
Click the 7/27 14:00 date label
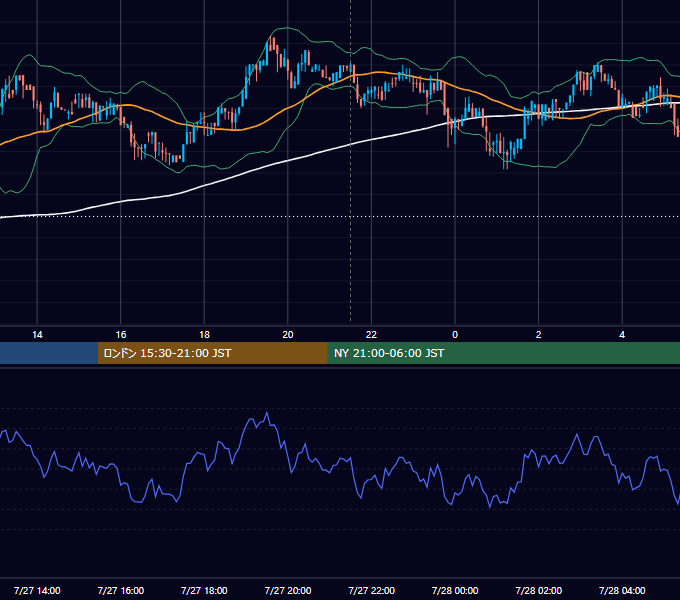[37, 590]
